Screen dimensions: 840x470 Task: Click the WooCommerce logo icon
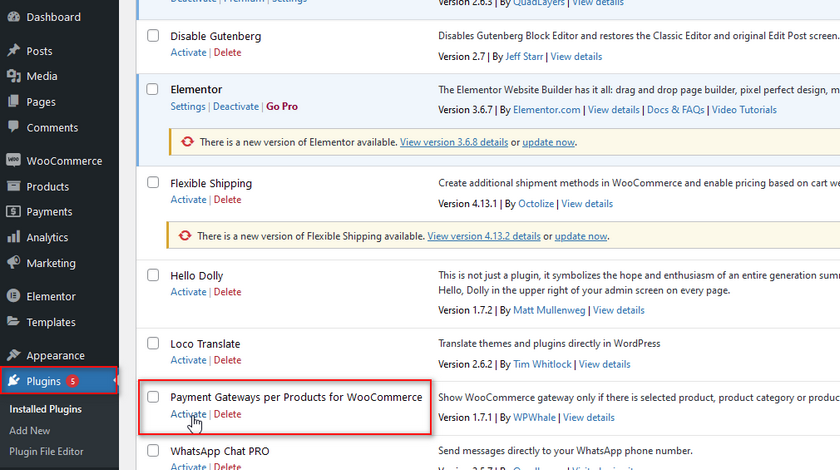coord(13,160)
